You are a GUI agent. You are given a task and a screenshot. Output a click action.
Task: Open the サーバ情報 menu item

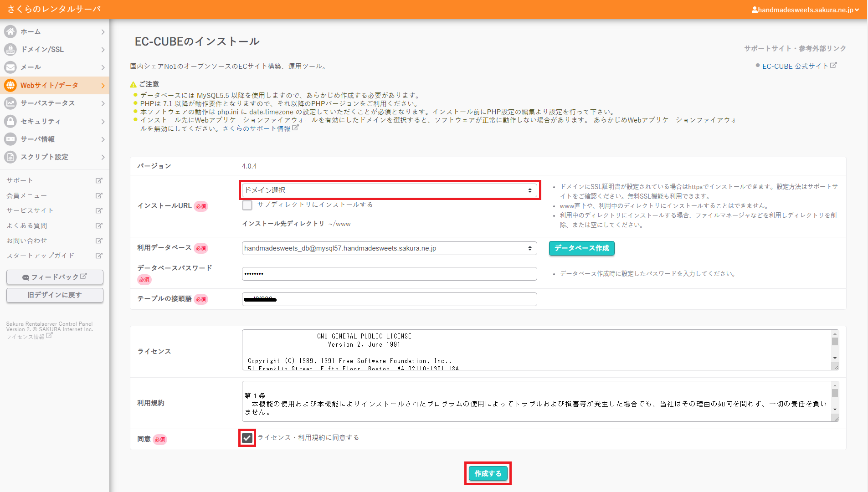pos(55,139)
